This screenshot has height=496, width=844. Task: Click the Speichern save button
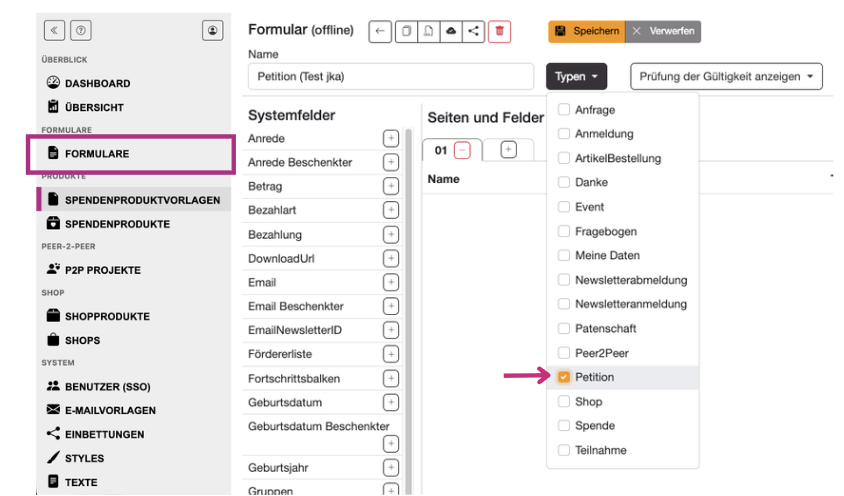(x=587, y=31)
